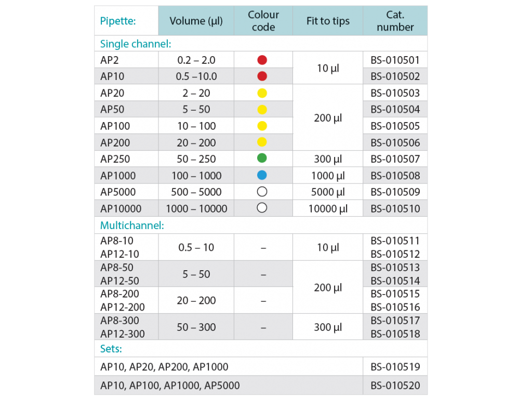Click the blue colour dot for AP1000
The image size is (532, 399).
(x=262, y=176)
